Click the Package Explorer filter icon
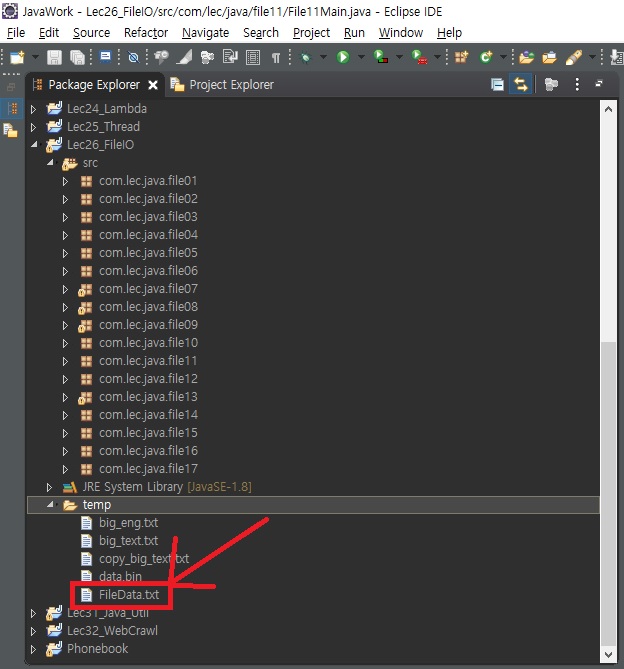Screen dimensions: 624x669 pyautogui.click(x=551, y=84)
